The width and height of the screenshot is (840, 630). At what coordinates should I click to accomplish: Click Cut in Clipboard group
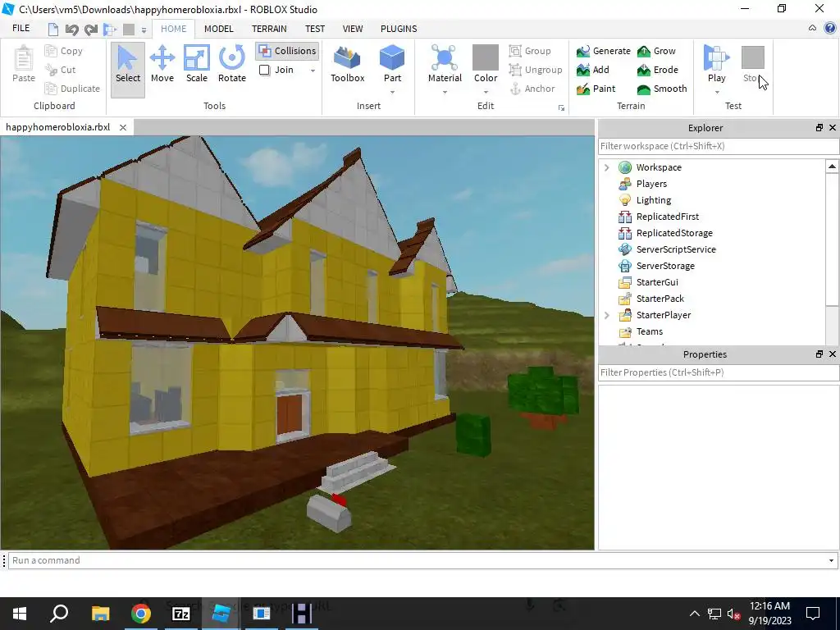point(61,70)
